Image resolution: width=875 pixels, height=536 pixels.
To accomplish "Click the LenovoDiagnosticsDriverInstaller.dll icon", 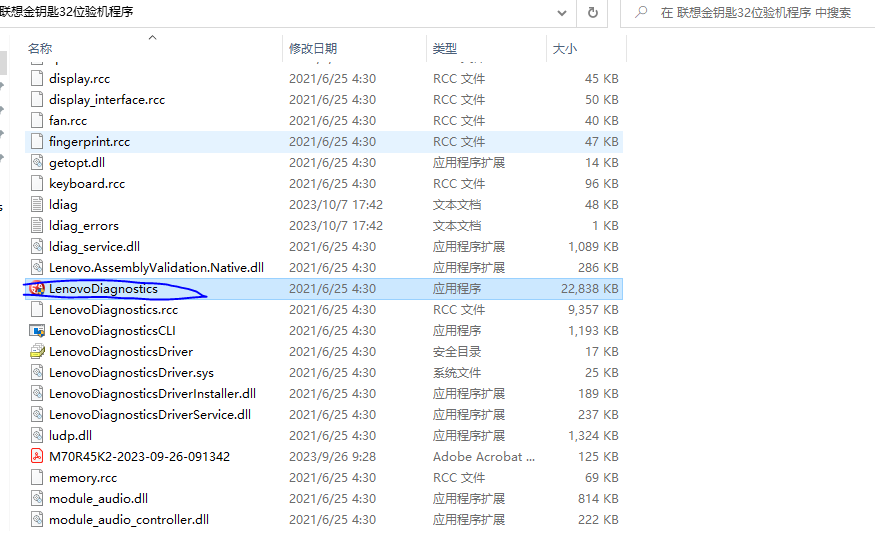I will [x=37, y=394].
